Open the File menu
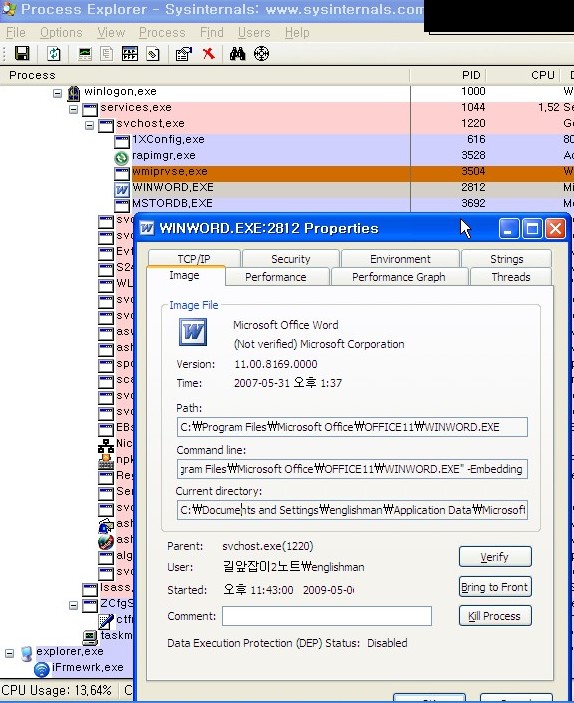The width and height of the screenshot is (574, 703). click(16, 33)
